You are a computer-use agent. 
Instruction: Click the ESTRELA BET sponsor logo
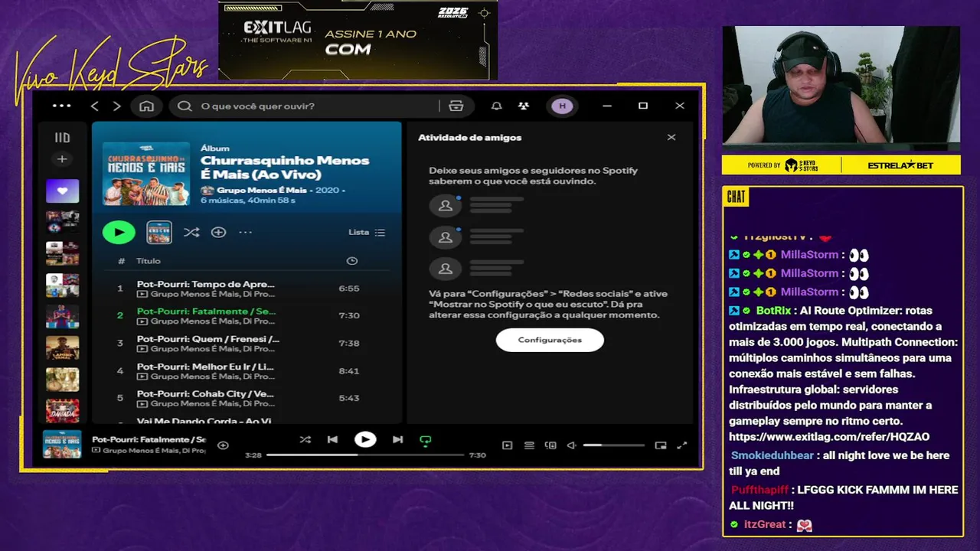tap(901, 165)
